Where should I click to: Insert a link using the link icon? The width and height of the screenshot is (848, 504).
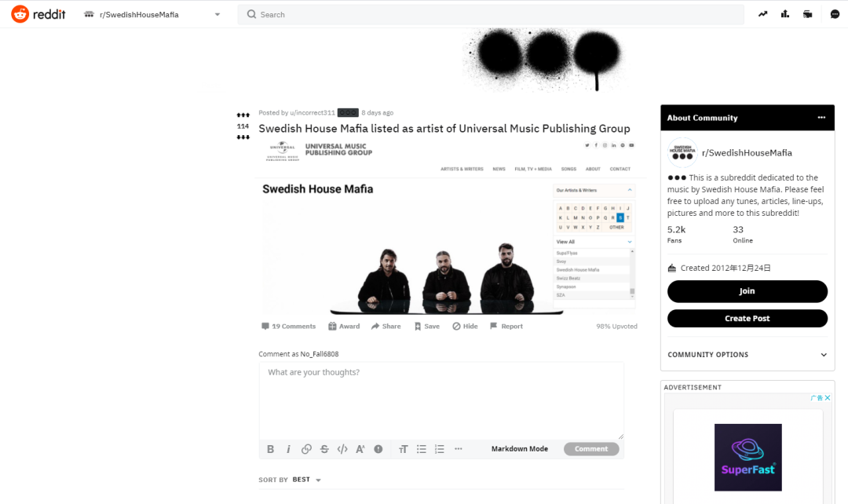coord(306,449)
